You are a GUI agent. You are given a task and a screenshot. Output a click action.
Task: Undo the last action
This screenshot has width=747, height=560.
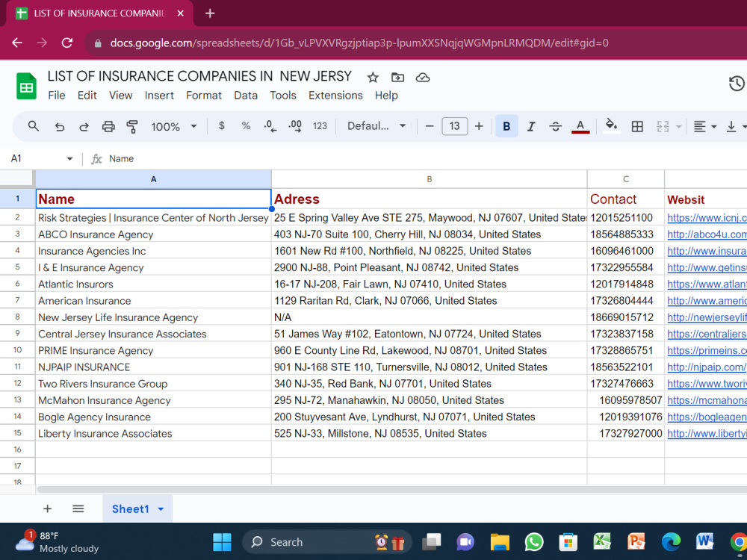pyautogui.click(x=59, y=127)
